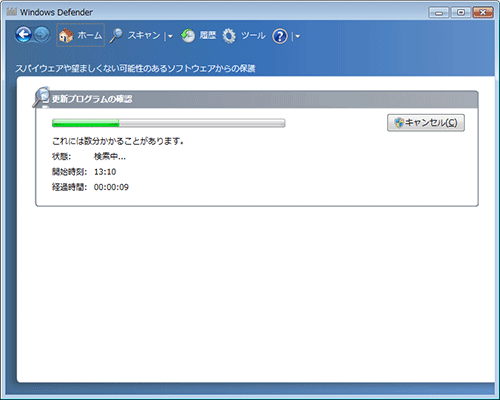Click the 更新プログラムの確認 header text
The height and width of the screenshot is (400, 500).
click(92, 99)
